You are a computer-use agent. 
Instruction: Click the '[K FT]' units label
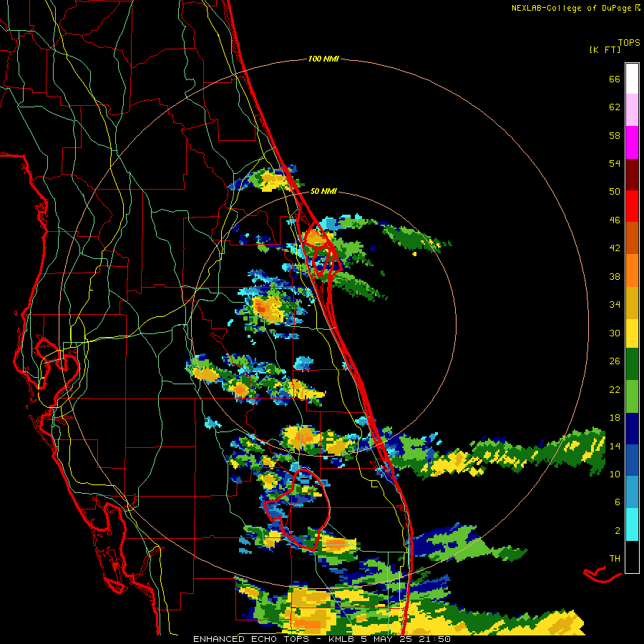(x=605, y=50)
